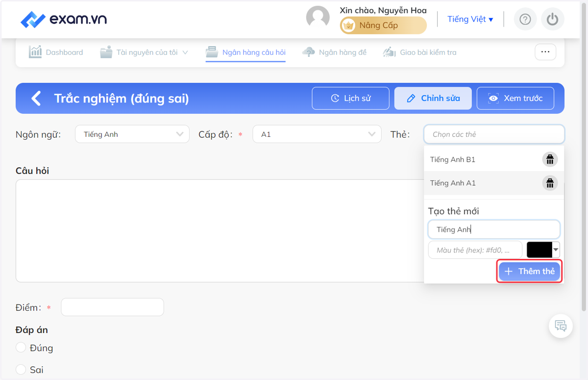Click the exam.vn logo
This screenshot has height=380, width=588.
[x=64, y=20]
